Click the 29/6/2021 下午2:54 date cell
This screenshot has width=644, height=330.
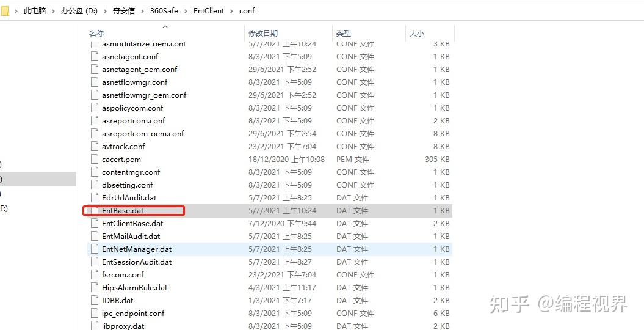click(282, 134)
